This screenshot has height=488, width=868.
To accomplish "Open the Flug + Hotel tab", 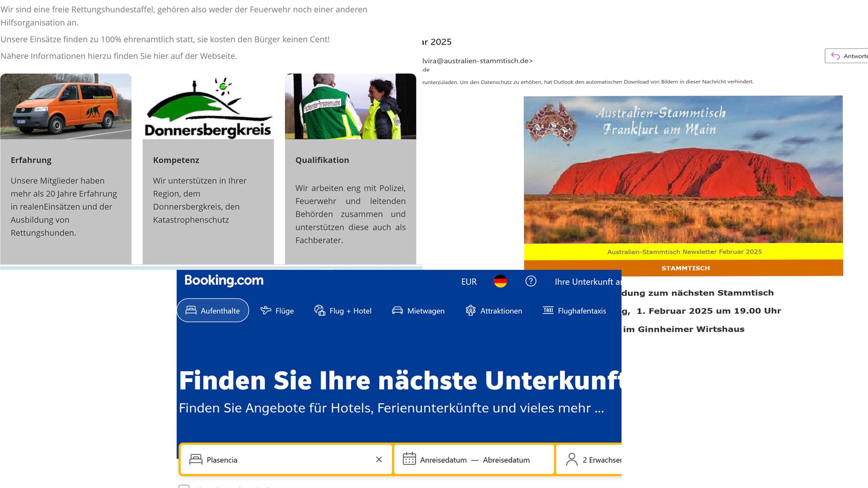I will (x=343, y=310).
